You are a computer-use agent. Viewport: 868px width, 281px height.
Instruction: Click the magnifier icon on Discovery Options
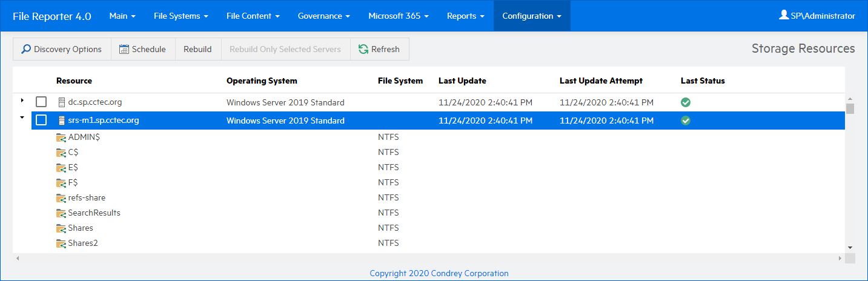tap(26, 50)
